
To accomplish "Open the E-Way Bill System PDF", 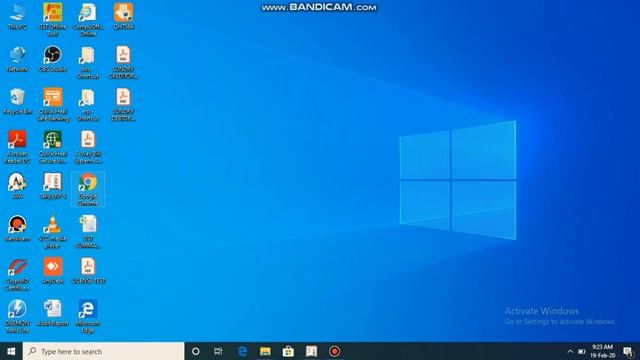I will (88, 147).
